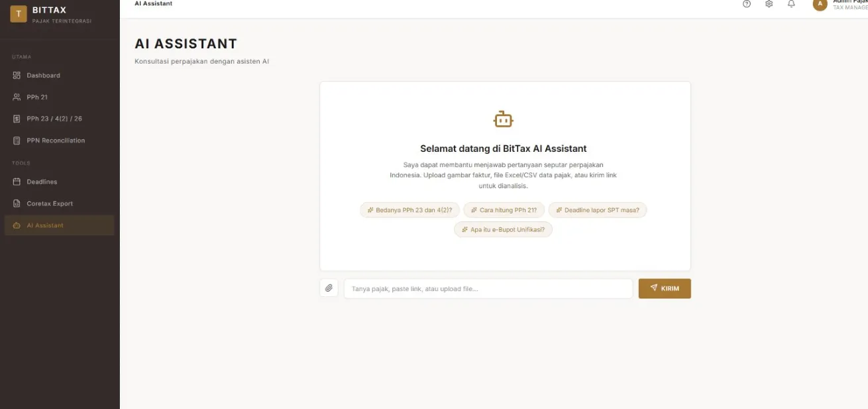Ask "Apa itu e-Bupot Unifikasi?" suggestion chip
The width and height of the screenshot is (868, 409).
tap(504, 229)
